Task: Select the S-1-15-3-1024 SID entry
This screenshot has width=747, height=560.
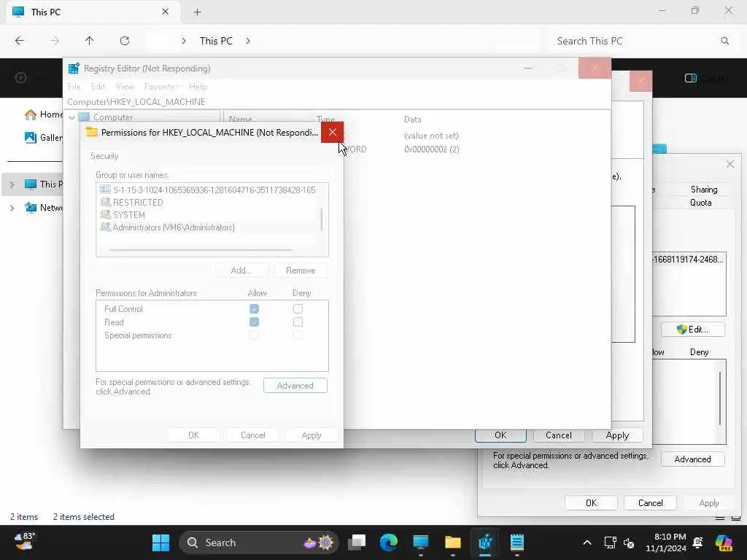Action: click(208, 190)
